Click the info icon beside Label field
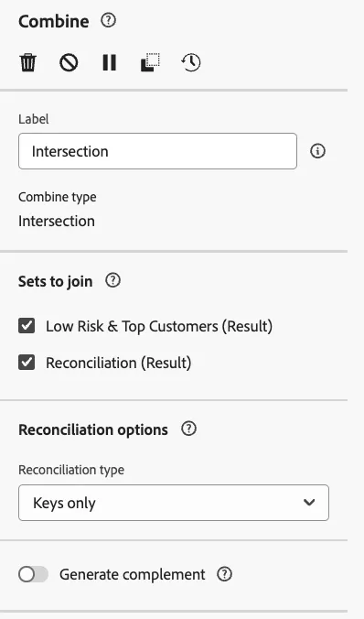This screenshot has width=364, height=619. click(318, 151)
